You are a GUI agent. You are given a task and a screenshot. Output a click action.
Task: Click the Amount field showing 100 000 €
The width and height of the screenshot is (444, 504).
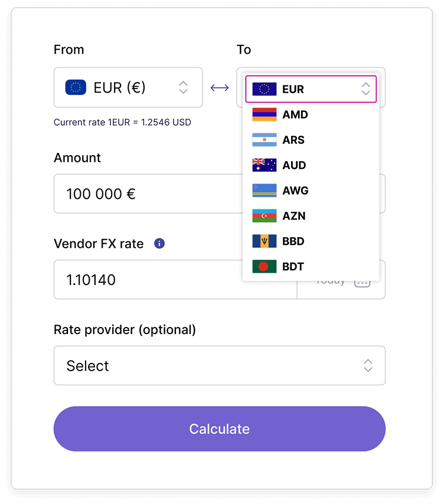click(x=148, y=194)
